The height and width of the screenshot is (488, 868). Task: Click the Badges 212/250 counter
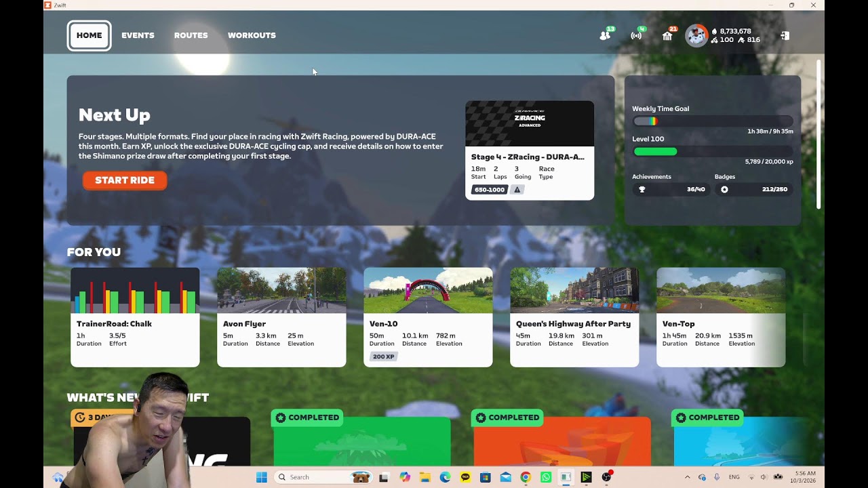coord(774,189)
